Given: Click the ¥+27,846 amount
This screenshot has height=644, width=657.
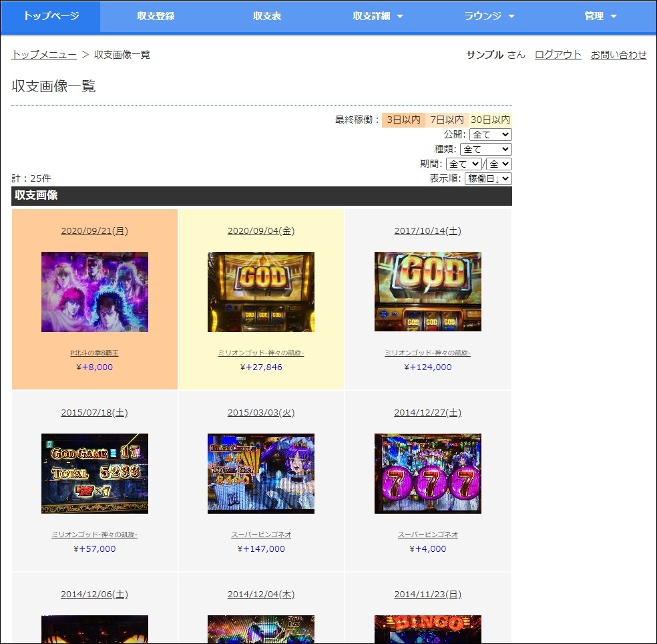Looking at the screenshot, I should coord(261,367).
